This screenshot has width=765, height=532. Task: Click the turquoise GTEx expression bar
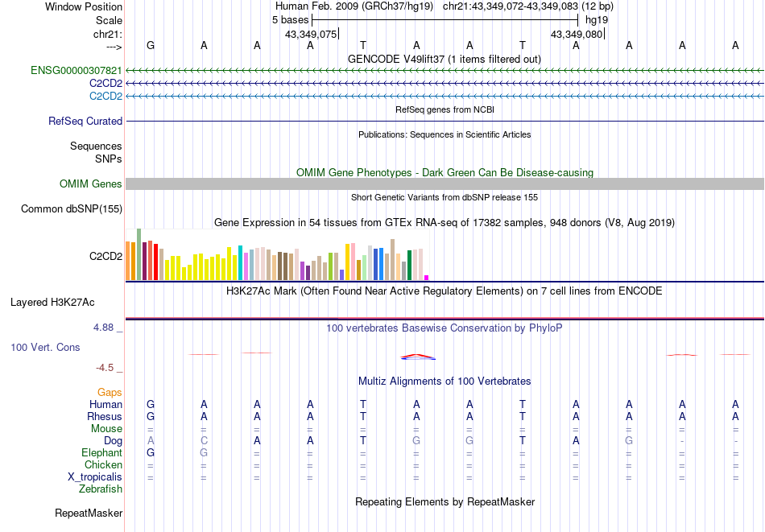click(240, 263)
